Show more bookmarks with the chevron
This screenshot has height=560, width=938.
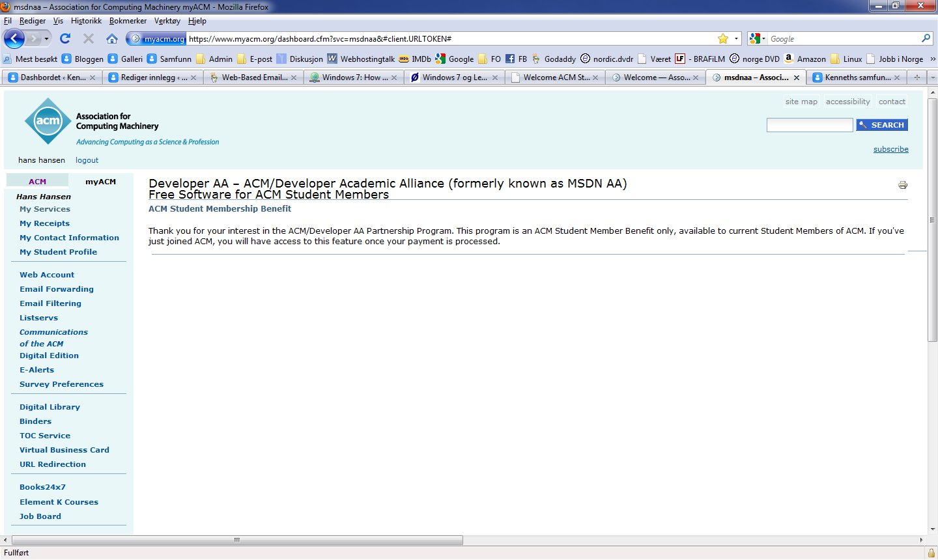(x=932, y=59)
